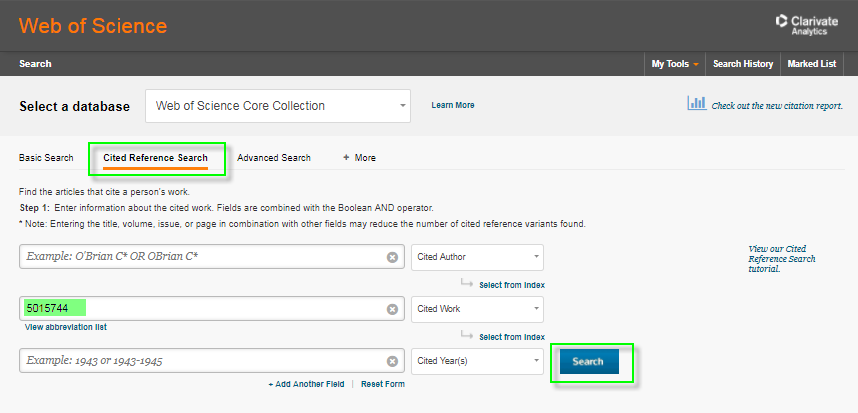The width and height of the screenshot is (858, 413).
Task: Click the blue Search button
Action: pyautogui.click(x=588, y=361)
